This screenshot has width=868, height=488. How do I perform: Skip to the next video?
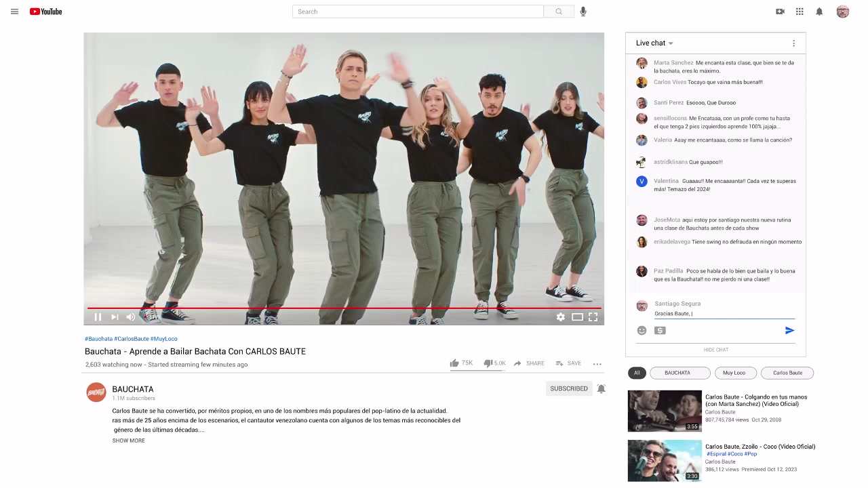coord(115,317)
